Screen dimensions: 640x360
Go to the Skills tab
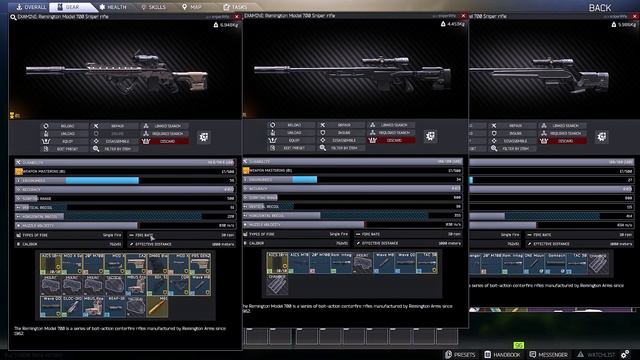click(x=153, y=7)
